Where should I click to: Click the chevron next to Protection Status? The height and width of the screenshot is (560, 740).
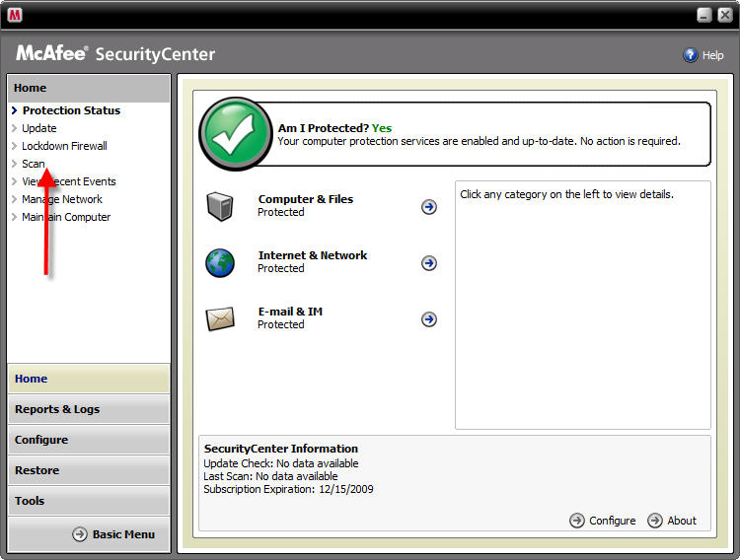click(14, 110)
